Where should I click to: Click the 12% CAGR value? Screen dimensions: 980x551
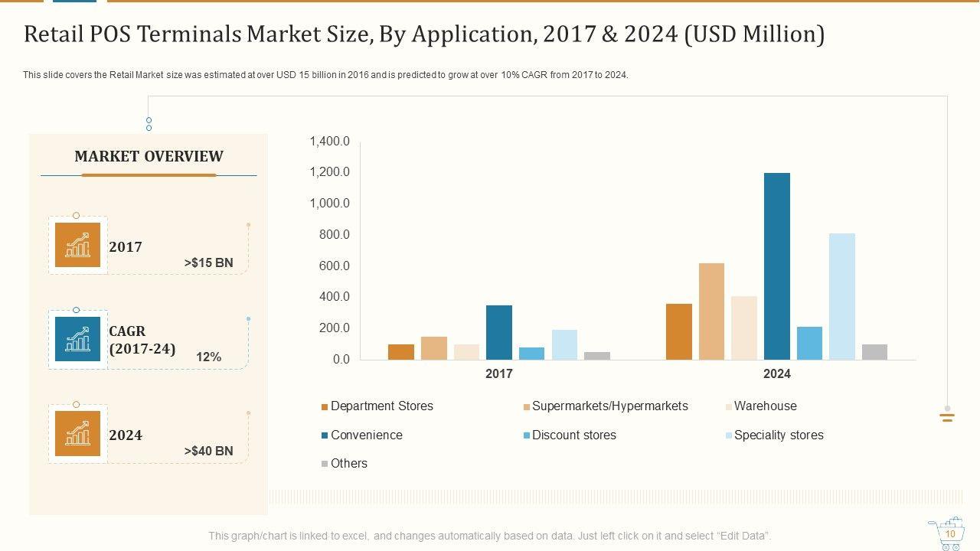(208, 357)
